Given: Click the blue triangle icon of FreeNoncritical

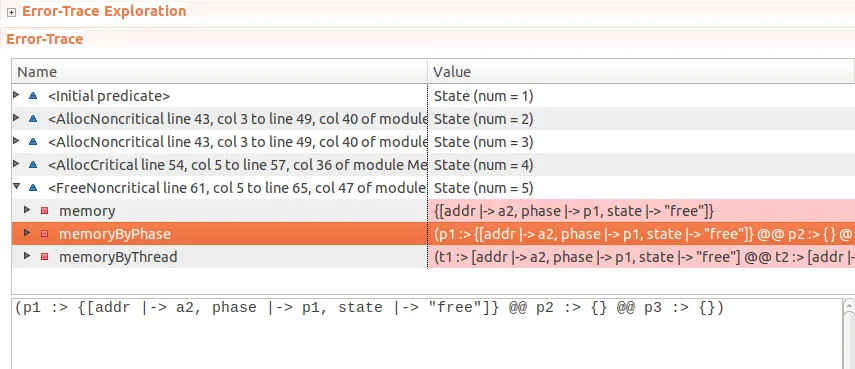Looking at the screenshot, I should tap(33, 187).
